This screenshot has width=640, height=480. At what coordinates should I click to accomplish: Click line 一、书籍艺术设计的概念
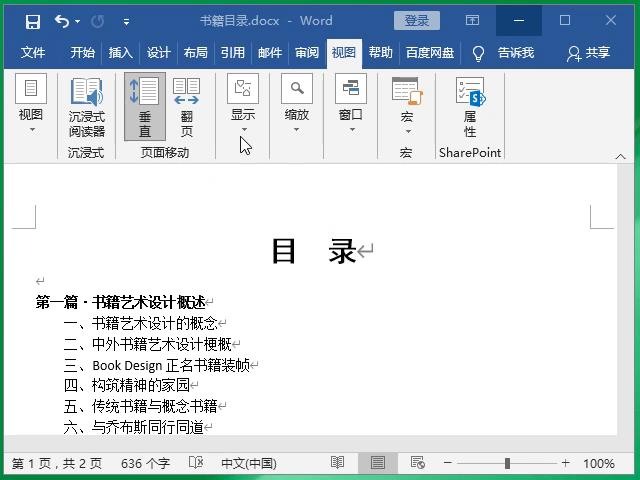click(x=141, y=323)
